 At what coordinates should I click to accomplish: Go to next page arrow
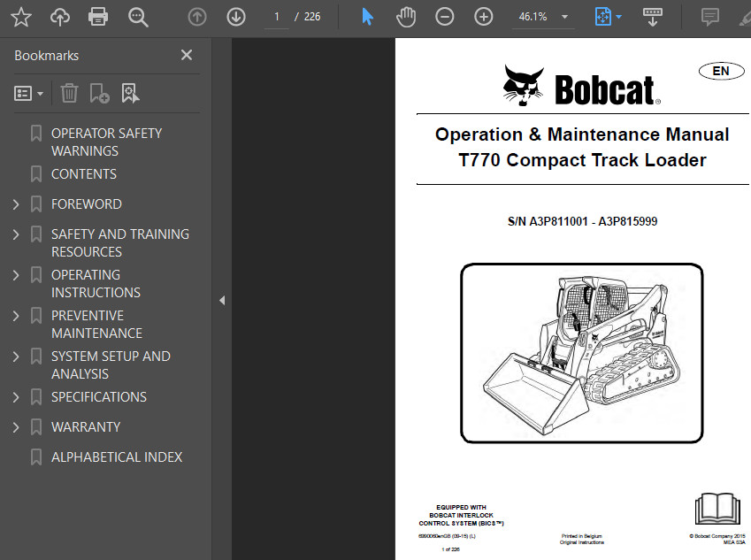click(x=235, y=17)
